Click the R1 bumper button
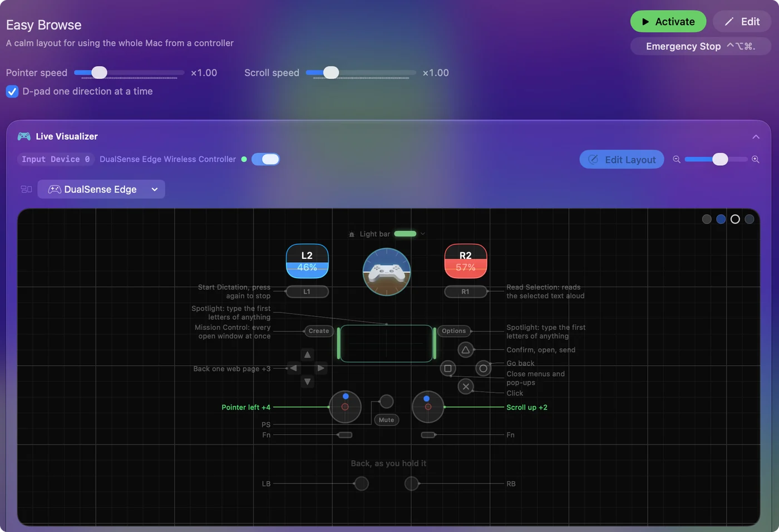 click(x=466, y=292)
